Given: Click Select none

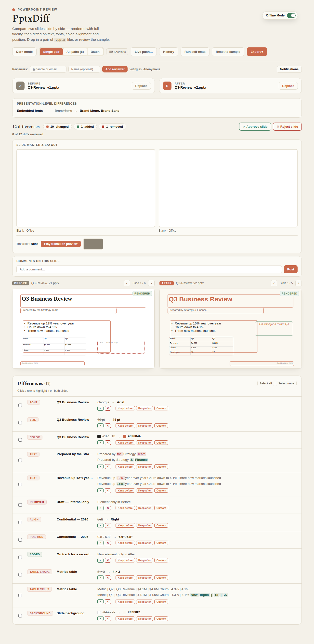Looking at the screenshot, I should coord(286,383).
